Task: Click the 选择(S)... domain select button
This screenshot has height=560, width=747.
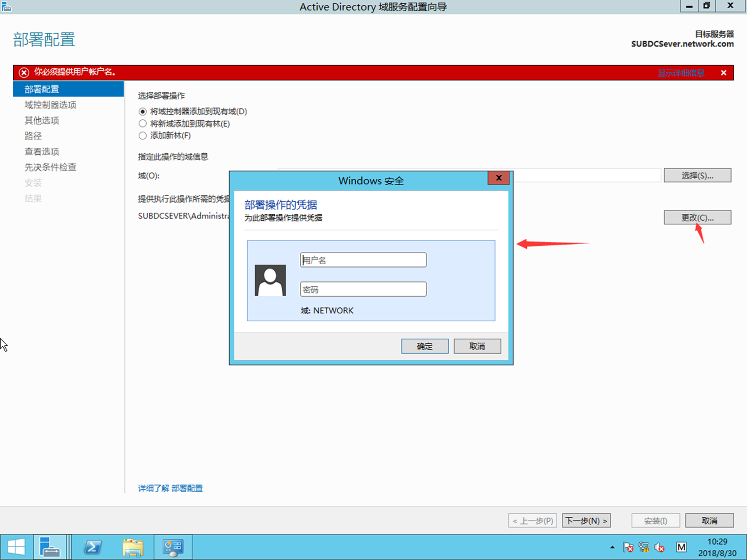Action: pyautogui.click(x=697, y=175)
